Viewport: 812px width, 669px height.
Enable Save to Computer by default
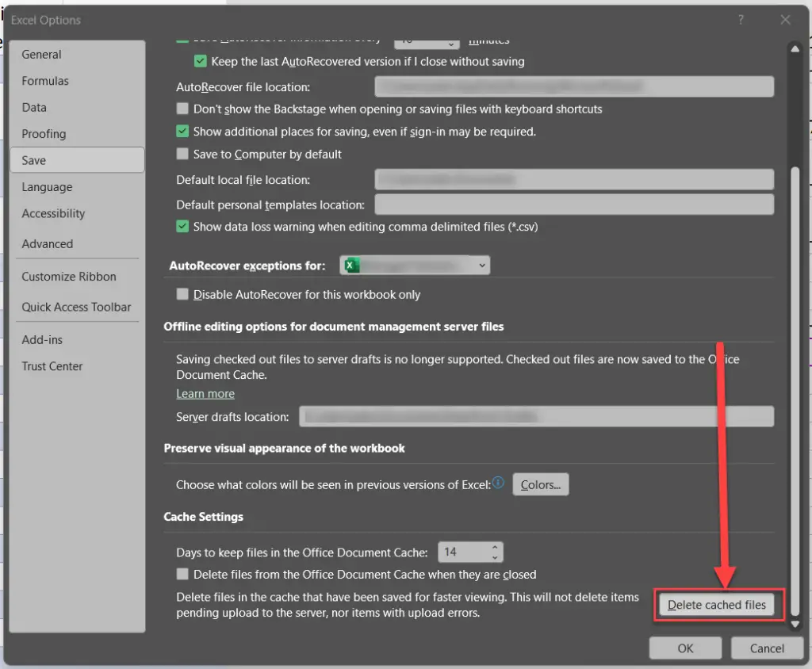(183, 154)
